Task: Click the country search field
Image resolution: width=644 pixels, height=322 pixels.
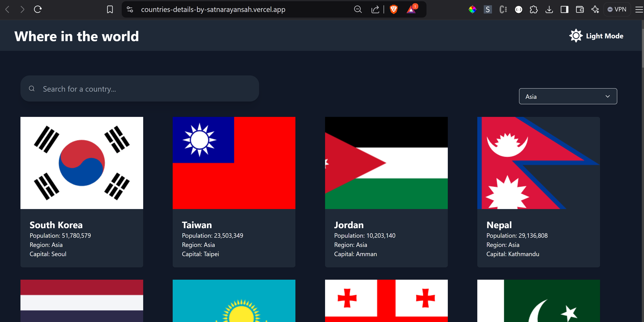Action: (139, 89)
